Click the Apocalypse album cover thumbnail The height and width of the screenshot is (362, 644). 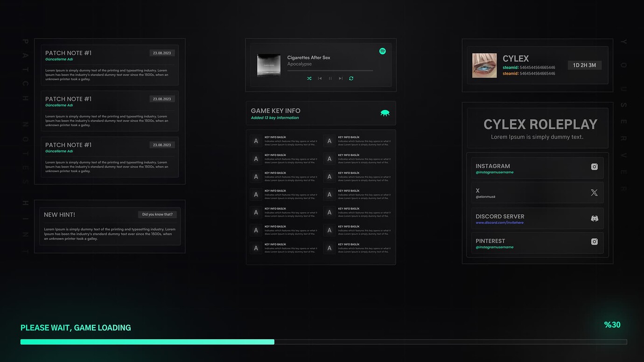269,64
